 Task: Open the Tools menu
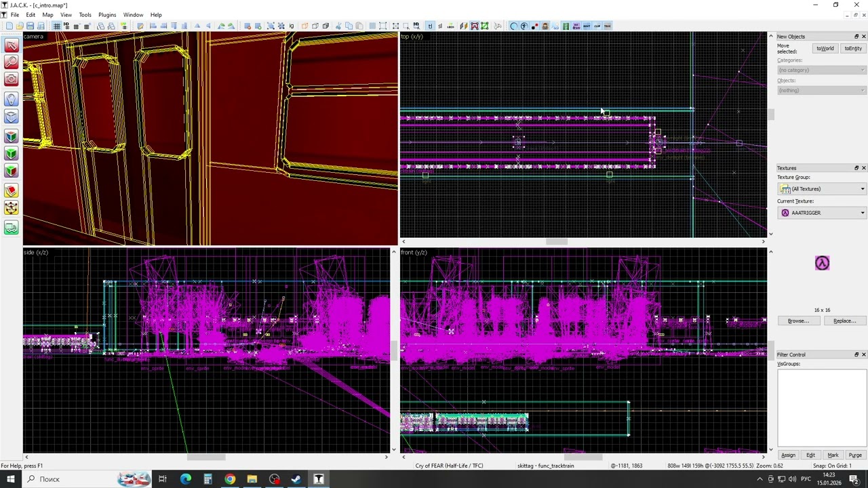coord(85,15)
